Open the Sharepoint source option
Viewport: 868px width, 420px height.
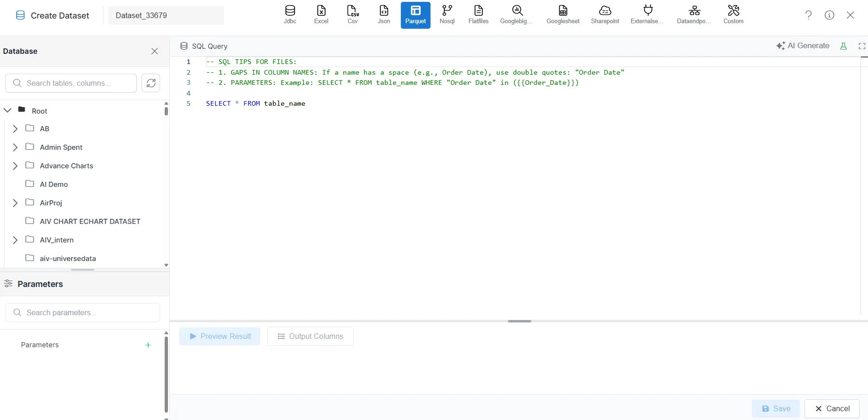click(x=604, y=15)
